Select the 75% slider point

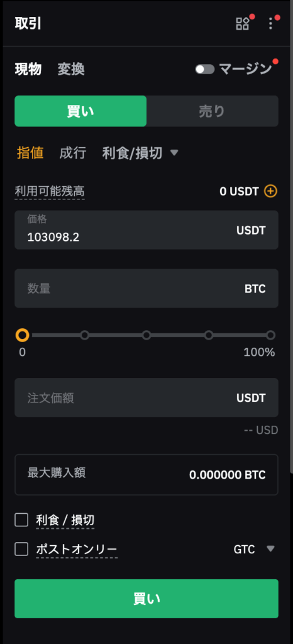[209, 335]
